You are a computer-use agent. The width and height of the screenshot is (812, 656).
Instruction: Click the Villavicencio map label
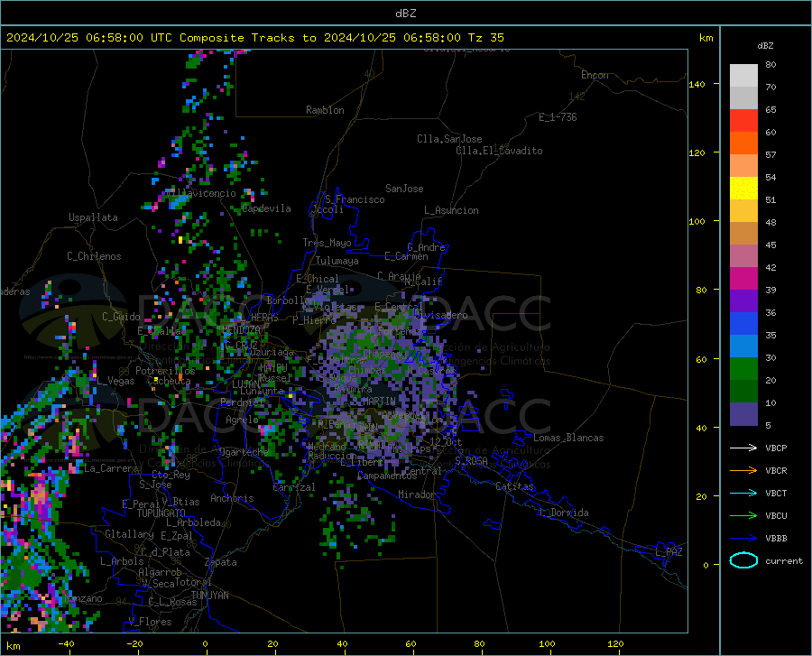pos(202,193)
